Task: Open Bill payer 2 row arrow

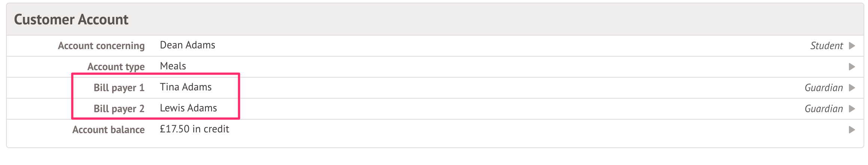Action: pyautogui.click(x=852, y=109)
